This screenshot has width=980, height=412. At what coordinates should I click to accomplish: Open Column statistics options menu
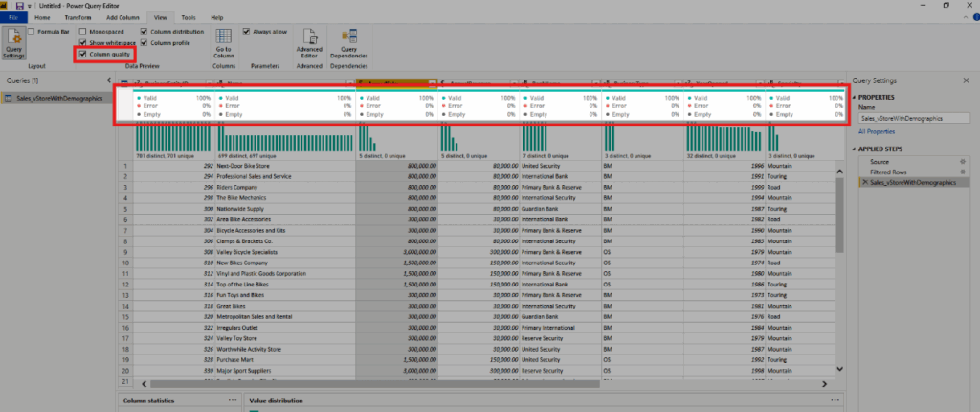click(x=233, y=400)
